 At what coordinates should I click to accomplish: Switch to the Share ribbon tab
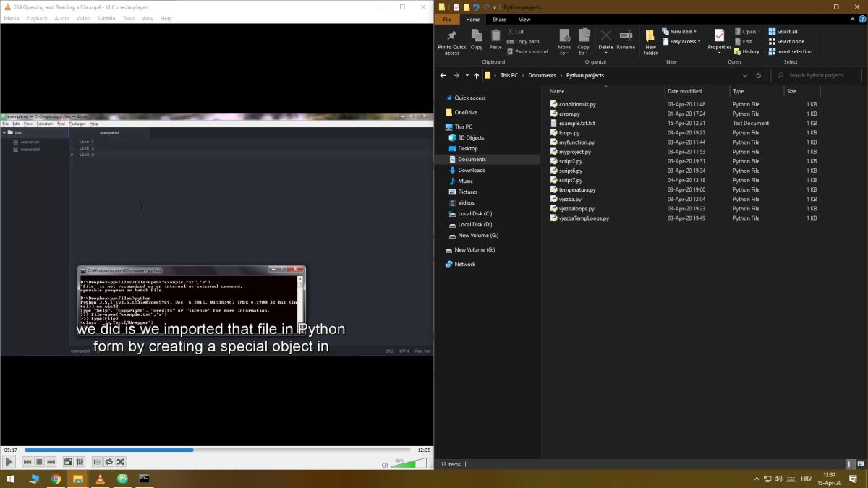(499, 20)
